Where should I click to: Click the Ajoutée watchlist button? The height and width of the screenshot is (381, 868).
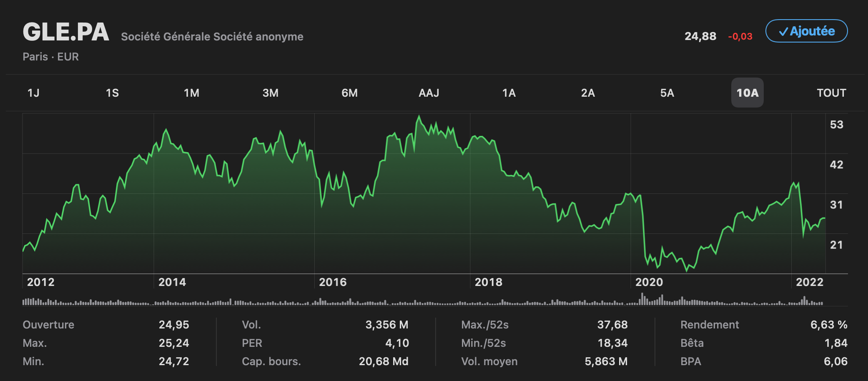point(806,31)
